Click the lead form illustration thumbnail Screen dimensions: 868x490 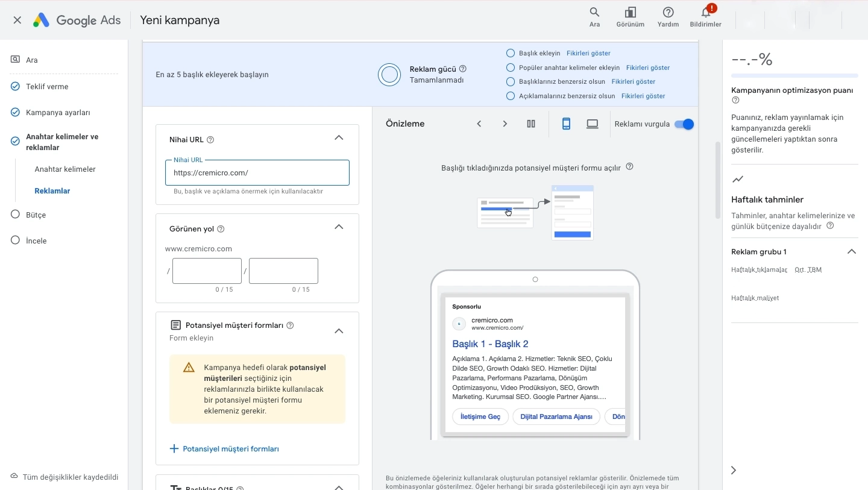pos(535,212)
